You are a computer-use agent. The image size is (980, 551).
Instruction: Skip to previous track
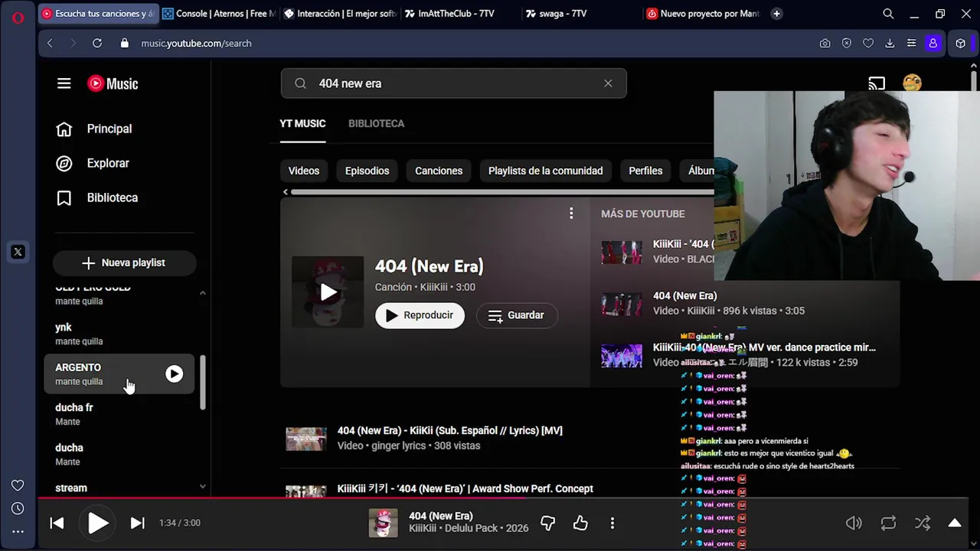click(x=57, y=523)
